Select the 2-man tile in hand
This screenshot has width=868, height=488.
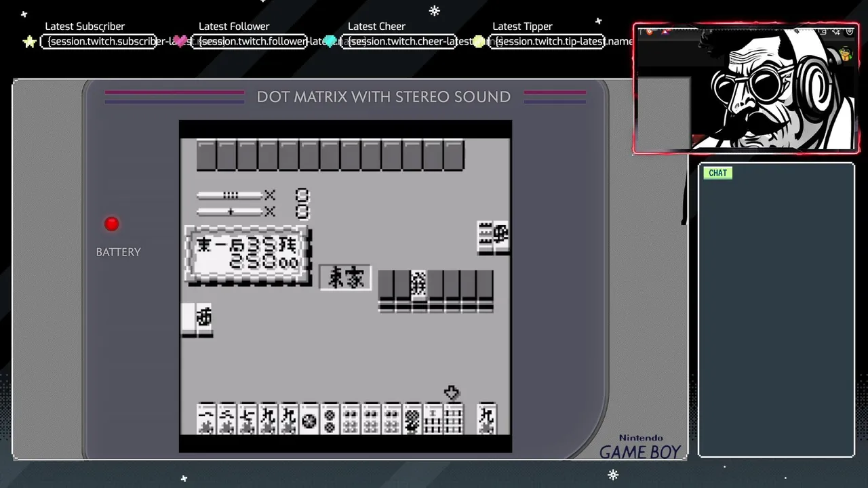[x=227, y=419]
